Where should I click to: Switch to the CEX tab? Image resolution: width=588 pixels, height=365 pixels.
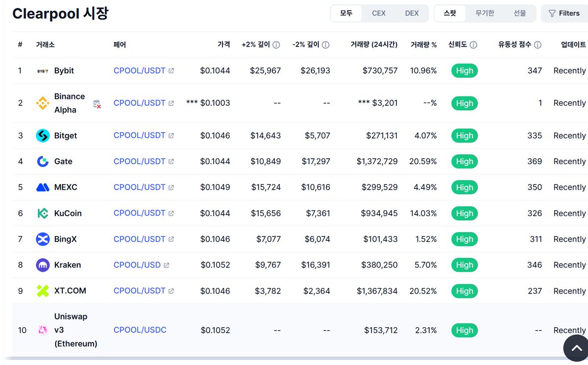379,13
